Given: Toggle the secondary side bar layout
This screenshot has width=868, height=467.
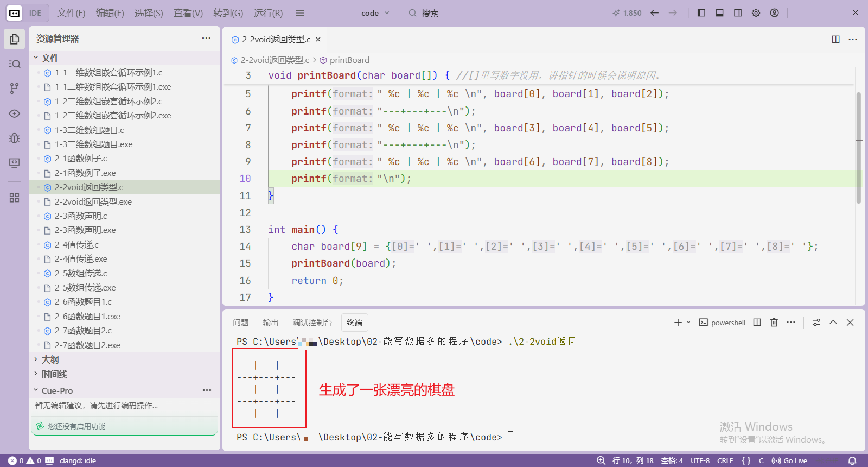Looking at the screenshot, I should coord(738,13).
